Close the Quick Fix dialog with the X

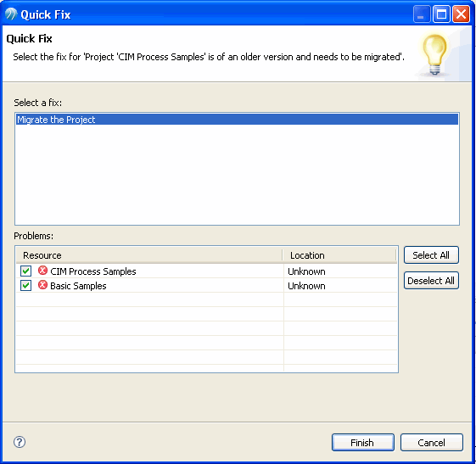461,14
